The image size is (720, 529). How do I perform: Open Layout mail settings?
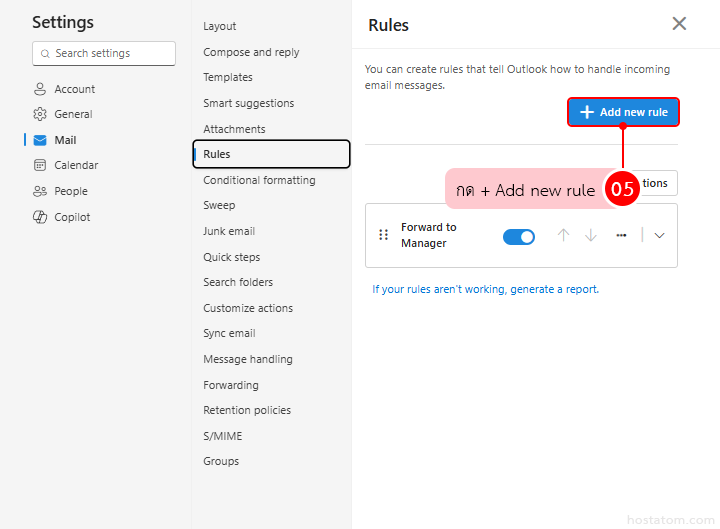click(x=219, y=27)
